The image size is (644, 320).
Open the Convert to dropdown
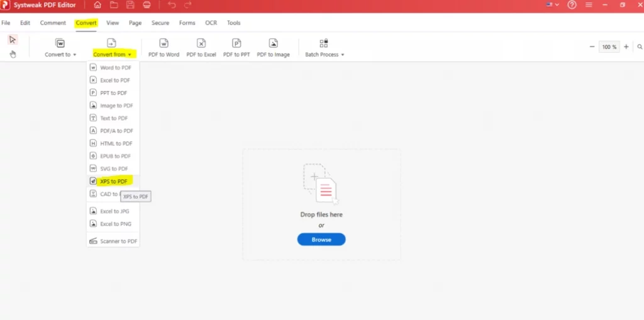point(60,48)
